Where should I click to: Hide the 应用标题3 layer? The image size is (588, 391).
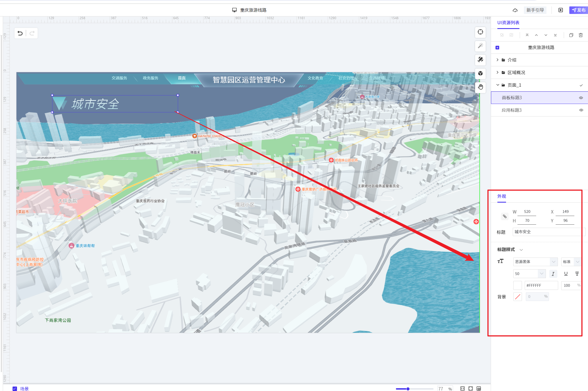click(581, 110)
